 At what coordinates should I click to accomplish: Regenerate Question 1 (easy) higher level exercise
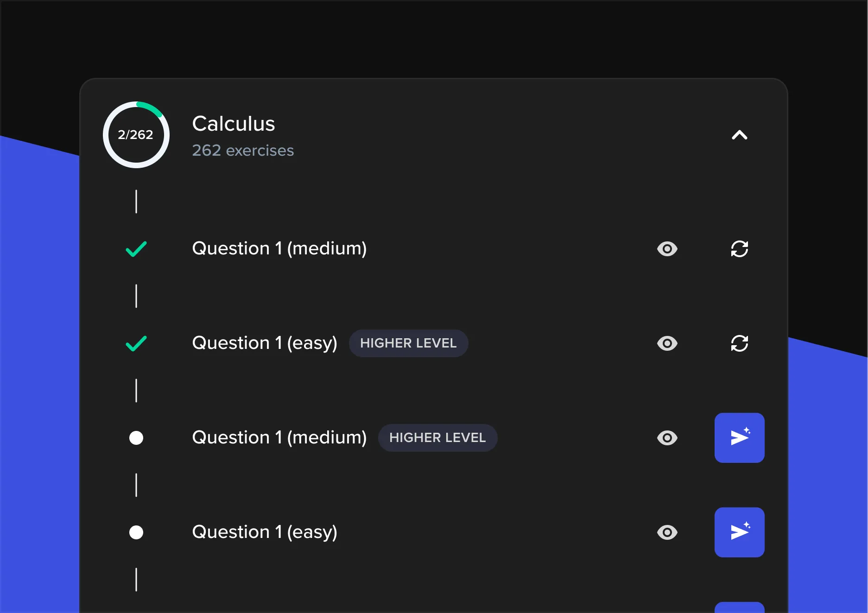click(x=739, y=343)
